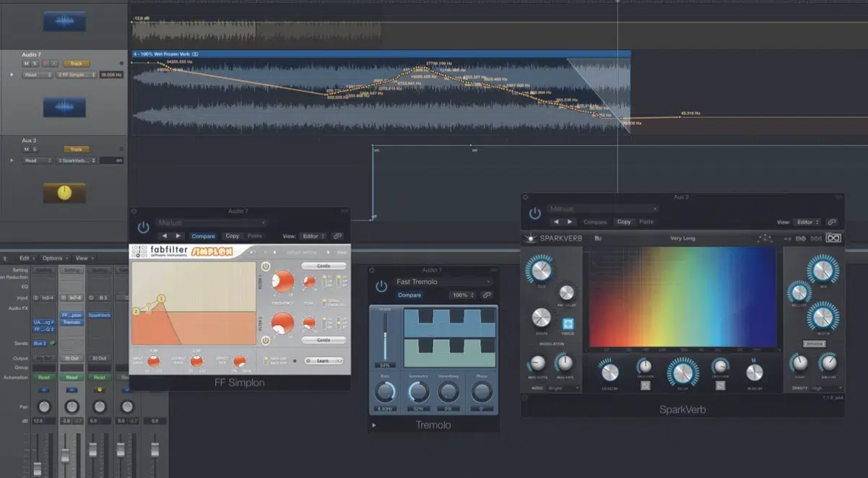Open Tremolo insert slot in mixer
Viewport: 868px width, 478px height.
click(x=71, y=323)
